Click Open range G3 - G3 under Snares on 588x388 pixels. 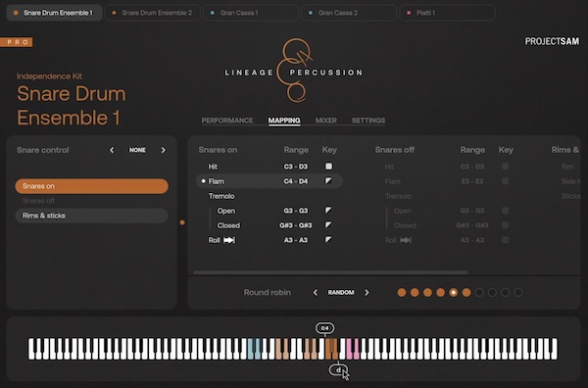click(x=296, y=211)
